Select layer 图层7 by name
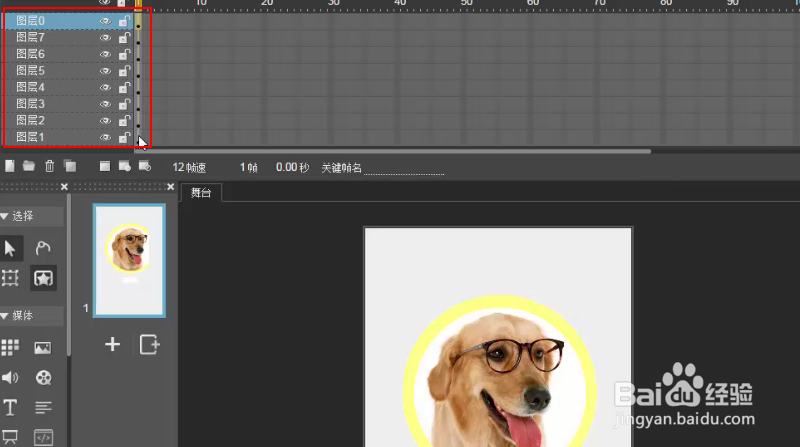This screenshot has height=447, width=800. 30,38
